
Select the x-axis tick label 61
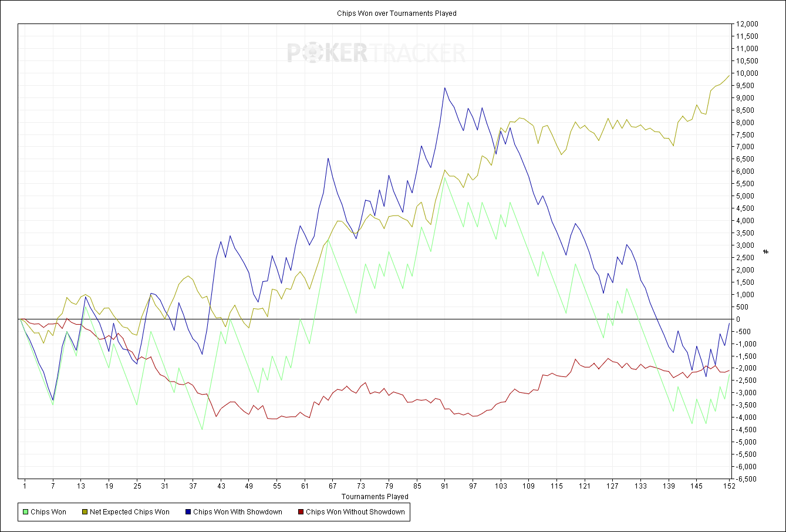tap(305, 487)
